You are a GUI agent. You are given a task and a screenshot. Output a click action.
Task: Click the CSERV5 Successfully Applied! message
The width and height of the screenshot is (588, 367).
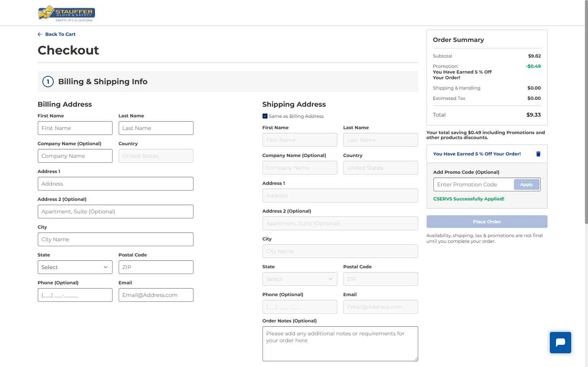tap(469, 199)
